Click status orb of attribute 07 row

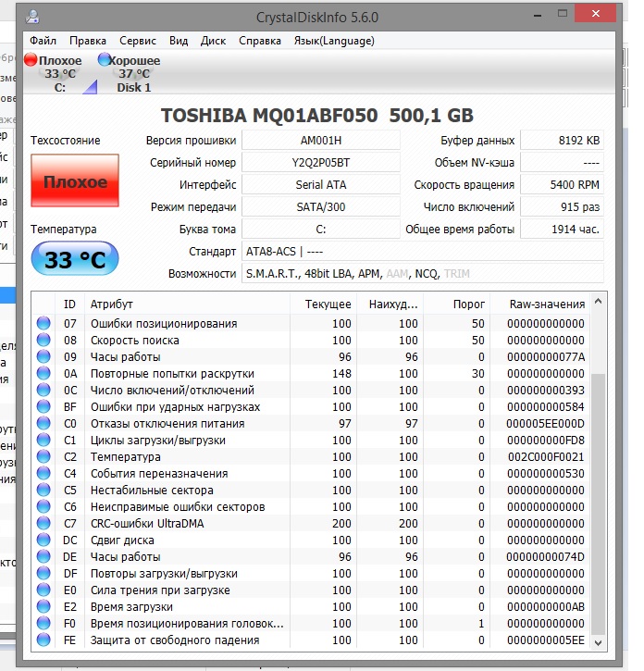pyautogui.click(x=43, y=324)
